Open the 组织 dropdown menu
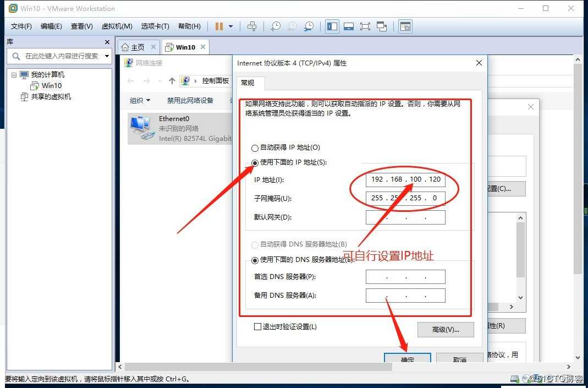Viewport: 588px width, 388px height. (x=140, y=100)
